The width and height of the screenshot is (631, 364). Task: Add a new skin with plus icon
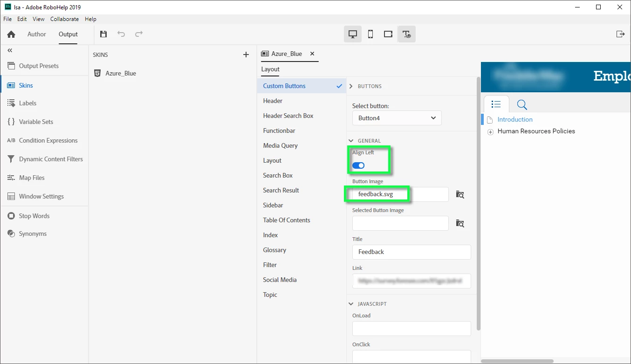coord(246,55)
